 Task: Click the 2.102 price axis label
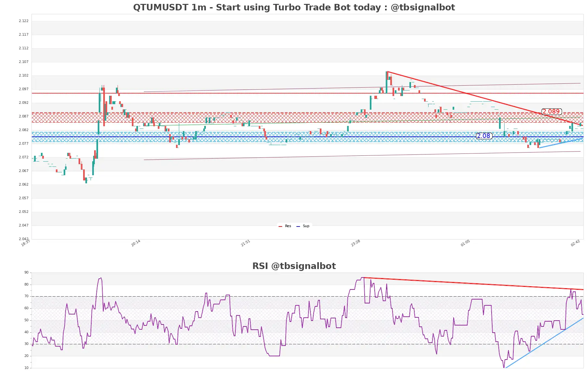(23, 75)
